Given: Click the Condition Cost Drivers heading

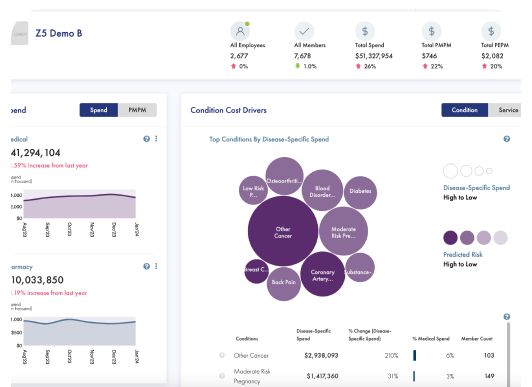Looking at the screenshot, I should (228, 110).
